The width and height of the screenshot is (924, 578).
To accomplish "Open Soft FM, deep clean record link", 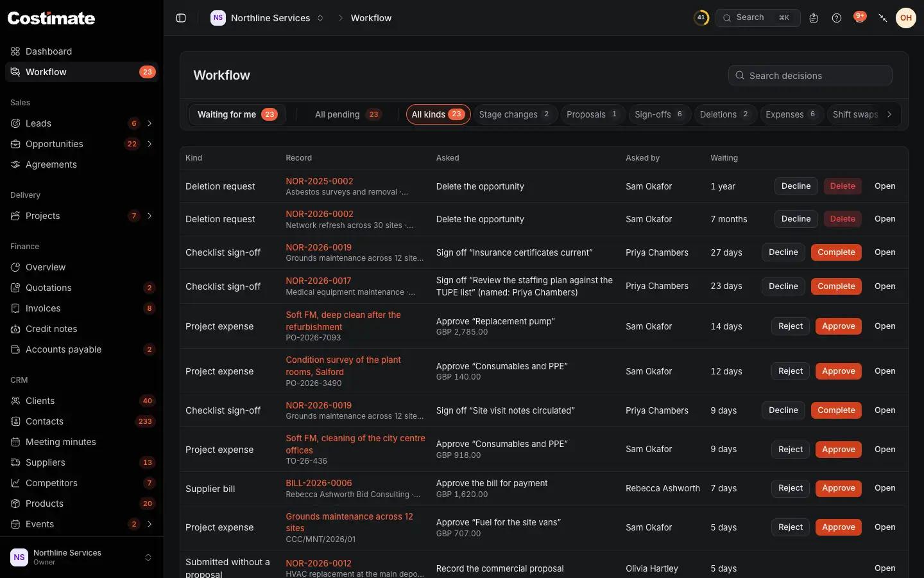I will (343, 320).
